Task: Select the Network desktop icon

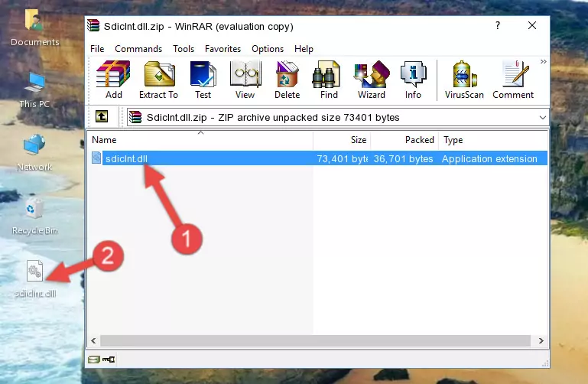Action: click(34, 153)
